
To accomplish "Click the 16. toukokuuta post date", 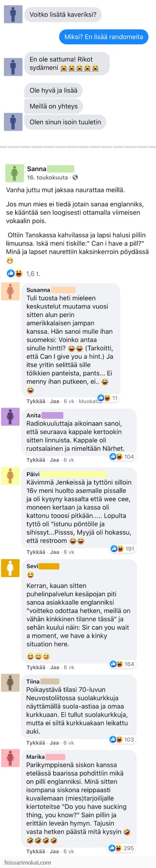I will pos(47,177).
